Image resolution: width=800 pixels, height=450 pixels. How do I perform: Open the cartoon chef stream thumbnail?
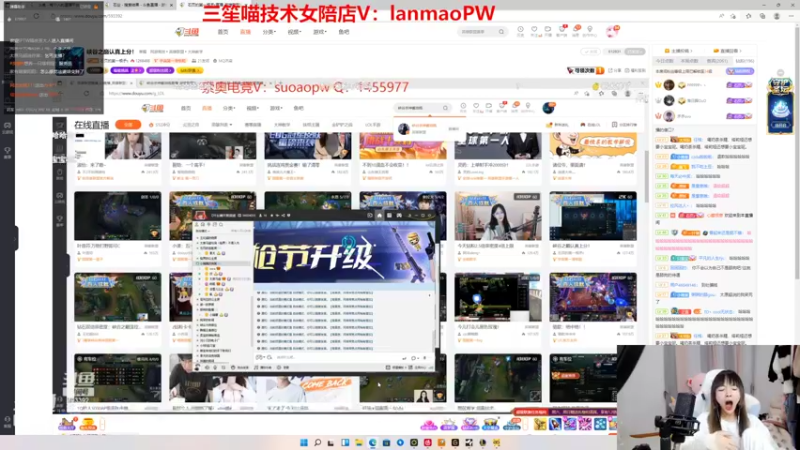click(x=593, y=145)
